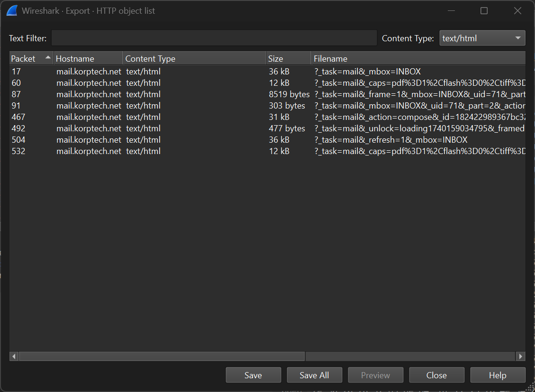This screenshot has width=535, height=392.
Task: Select packet 467 row number
Action: [x=18, y=117]
